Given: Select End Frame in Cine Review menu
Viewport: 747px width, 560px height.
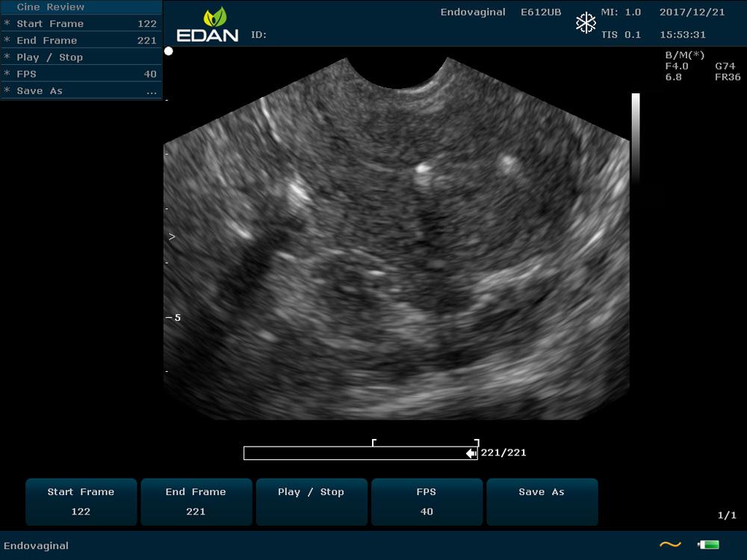Looking at the screenshot, I should (81, 40).
